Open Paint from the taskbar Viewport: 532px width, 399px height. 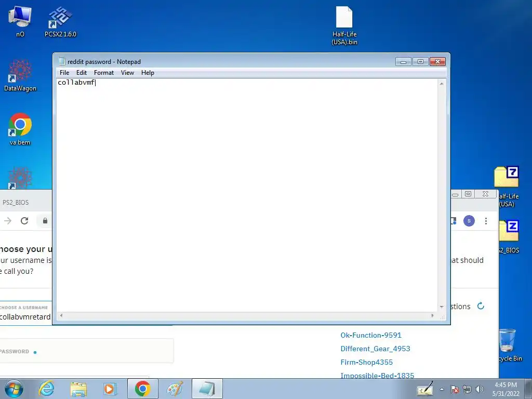click(x=175, y=389)
